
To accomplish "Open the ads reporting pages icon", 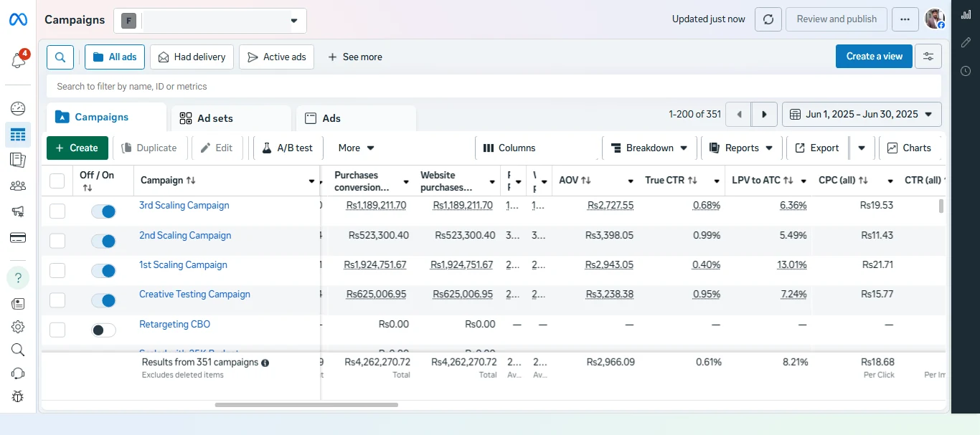I will point(18,160).
